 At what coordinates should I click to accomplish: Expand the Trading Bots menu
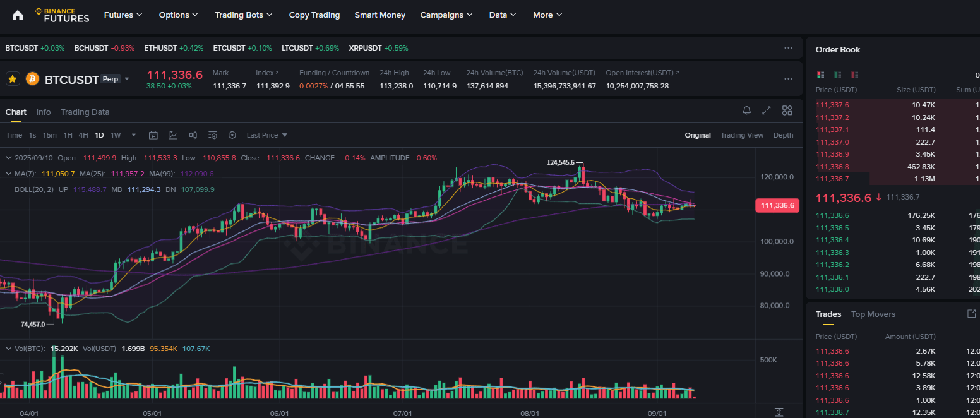pyautogui.click(x=244, y=15)
